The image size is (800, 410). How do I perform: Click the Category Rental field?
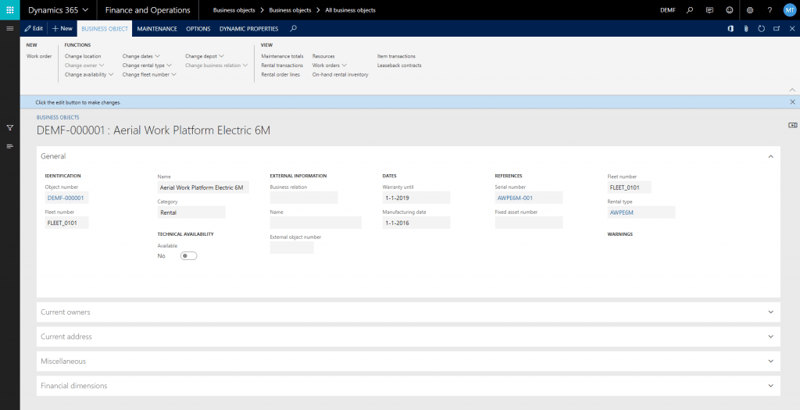(x=191, y=213)
